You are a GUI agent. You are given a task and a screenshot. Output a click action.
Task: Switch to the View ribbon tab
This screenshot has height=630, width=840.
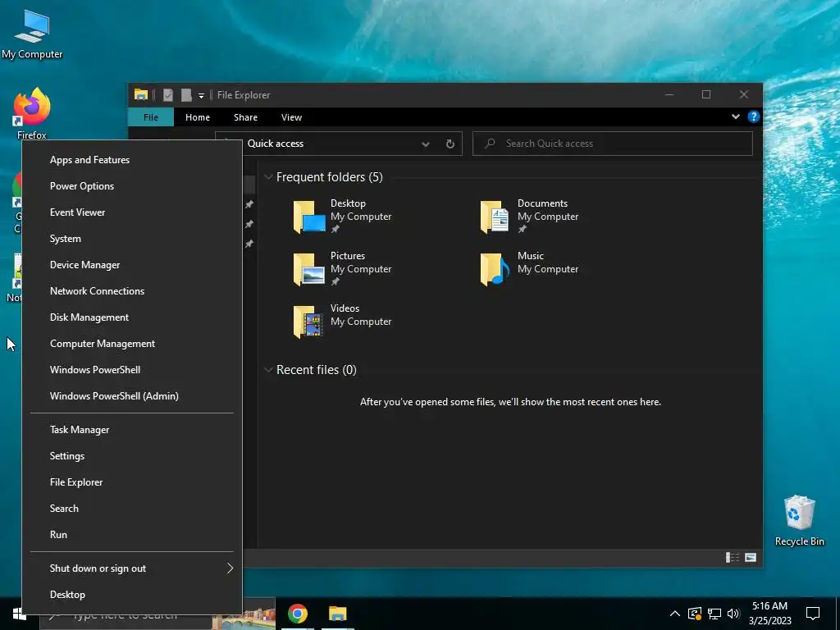(x=291, y=116)
